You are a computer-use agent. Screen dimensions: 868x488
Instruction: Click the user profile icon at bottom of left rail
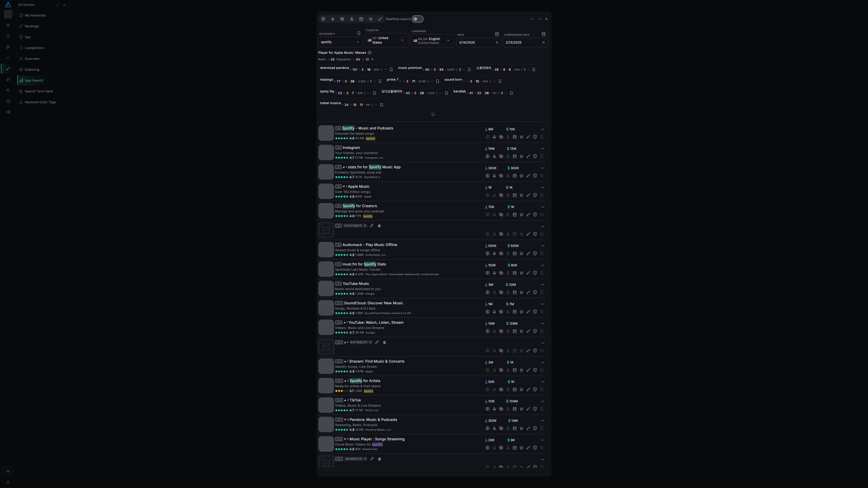coord(8,483)
